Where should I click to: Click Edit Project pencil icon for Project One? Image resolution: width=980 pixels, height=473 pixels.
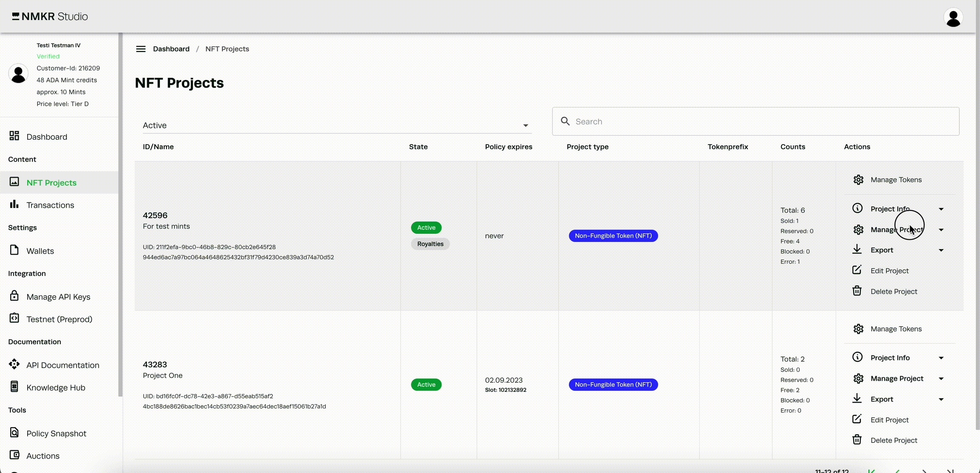(857, 419)
